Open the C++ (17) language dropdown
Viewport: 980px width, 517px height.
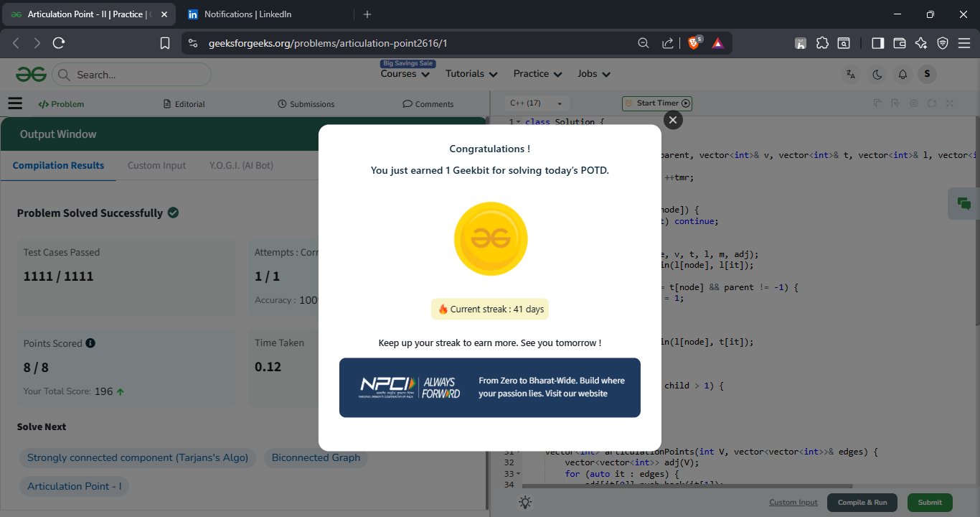point(537,103)
